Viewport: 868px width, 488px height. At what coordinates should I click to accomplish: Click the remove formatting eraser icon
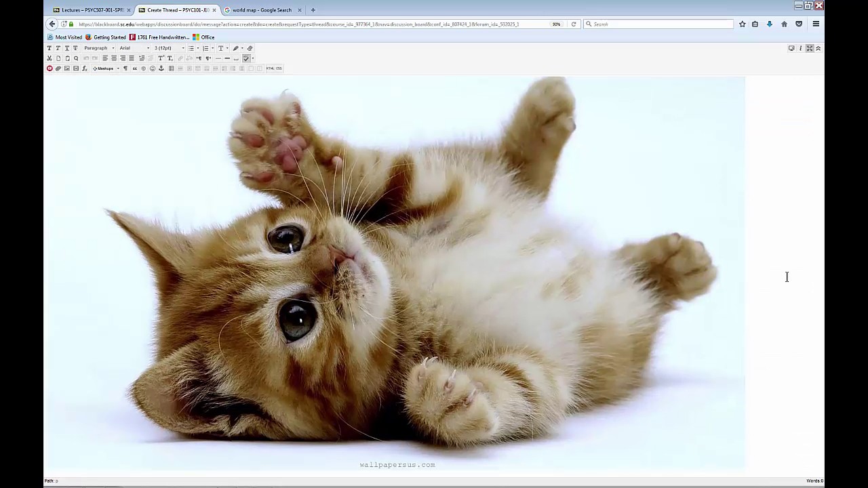click(250, 48)
